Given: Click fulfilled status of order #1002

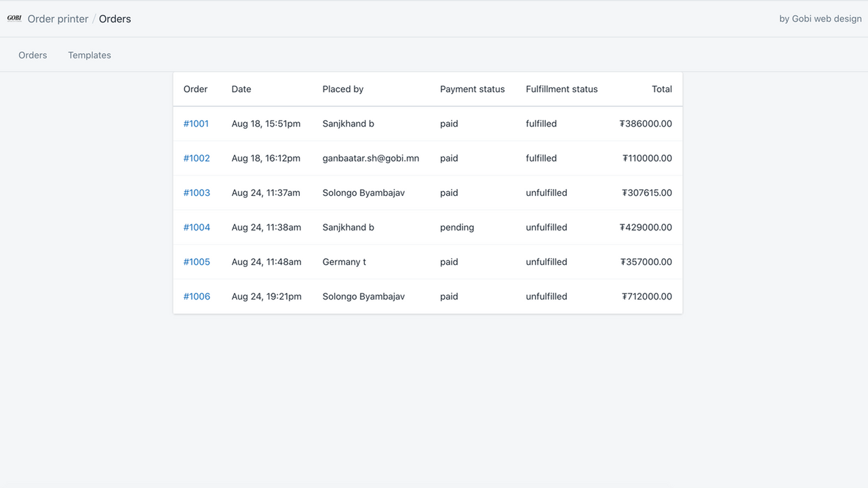Looking at the screenshot, I should coord(541,158).
